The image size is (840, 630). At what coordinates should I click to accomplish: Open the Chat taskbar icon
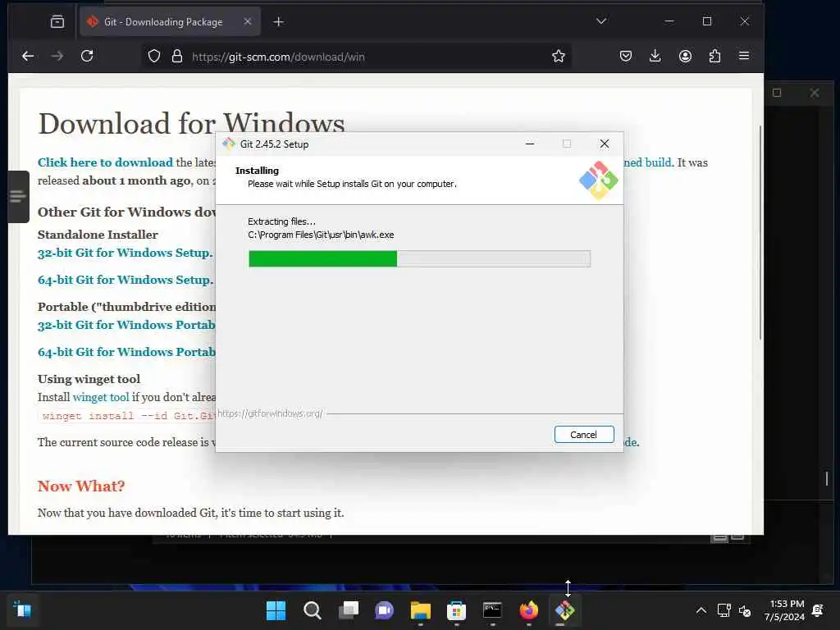click(384, 610)
